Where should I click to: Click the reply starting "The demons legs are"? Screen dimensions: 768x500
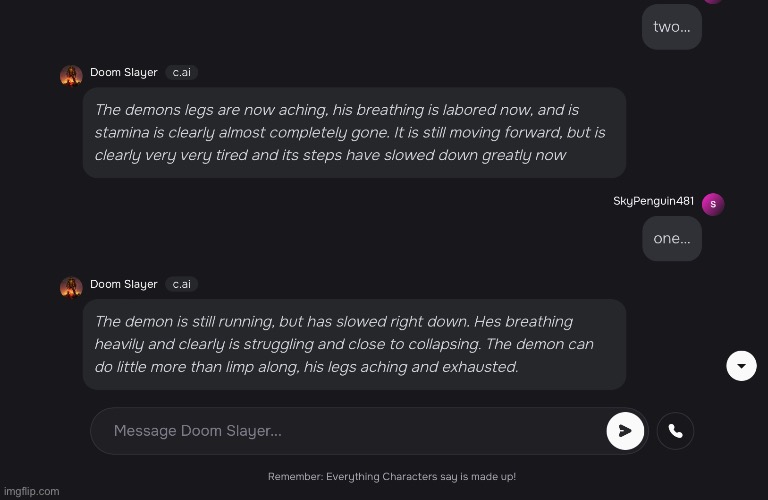tap(354, 132)
